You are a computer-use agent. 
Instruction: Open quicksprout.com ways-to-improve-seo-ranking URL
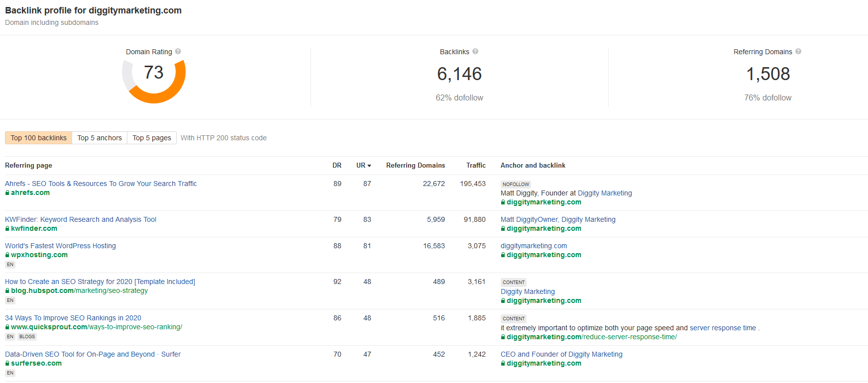[97, 327]
